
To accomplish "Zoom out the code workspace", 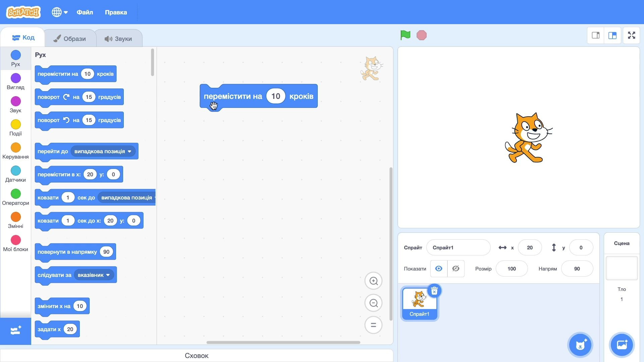I will (x=373, y=303).
